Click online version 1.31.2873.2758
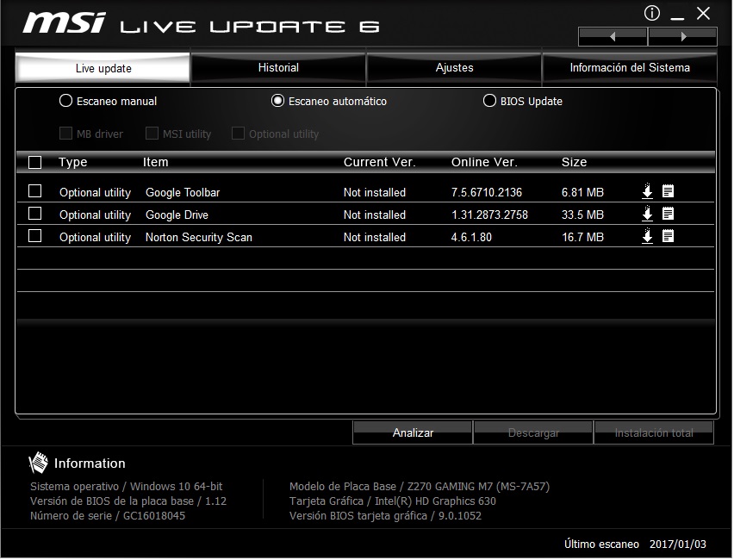The height and width of the screenshot is (560, 734). point(489,215)
